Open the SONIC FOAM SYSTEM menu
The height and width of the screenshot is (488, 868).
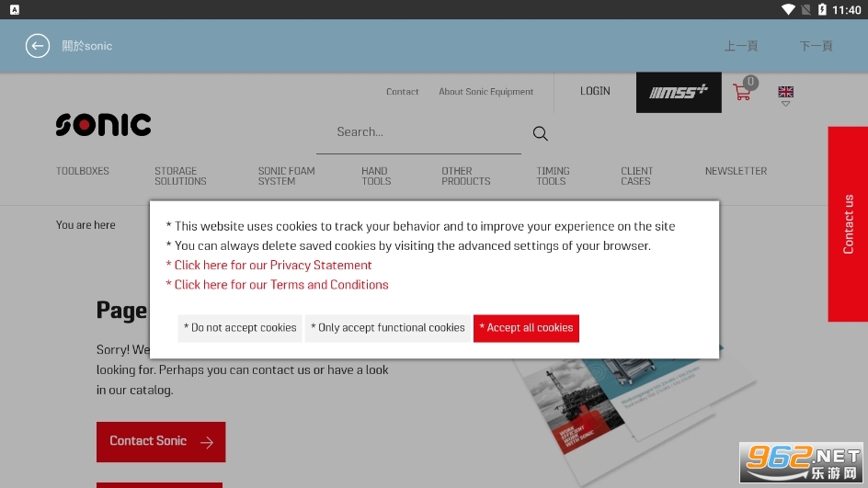point(286,176)
